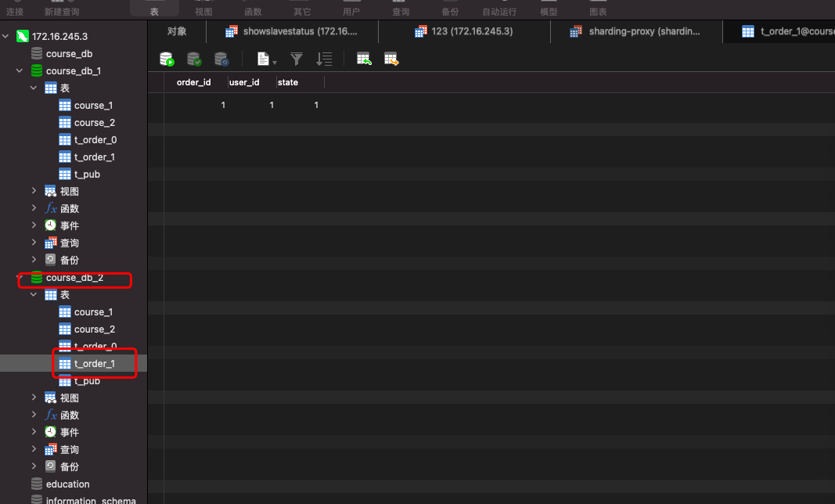Expand 函数 under course_db_2
The height and width of the screenshot is (504, 835).
click(34, 415)
